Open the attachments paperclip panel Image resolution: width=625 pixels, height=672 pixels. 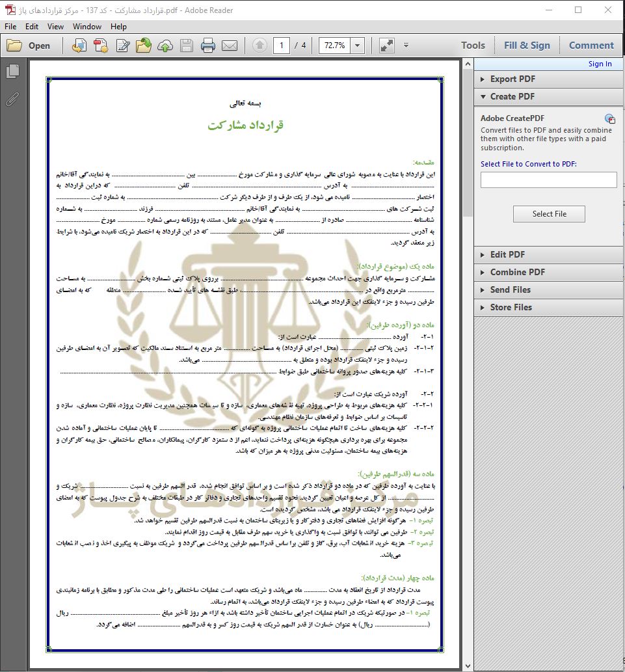[12, 100]
